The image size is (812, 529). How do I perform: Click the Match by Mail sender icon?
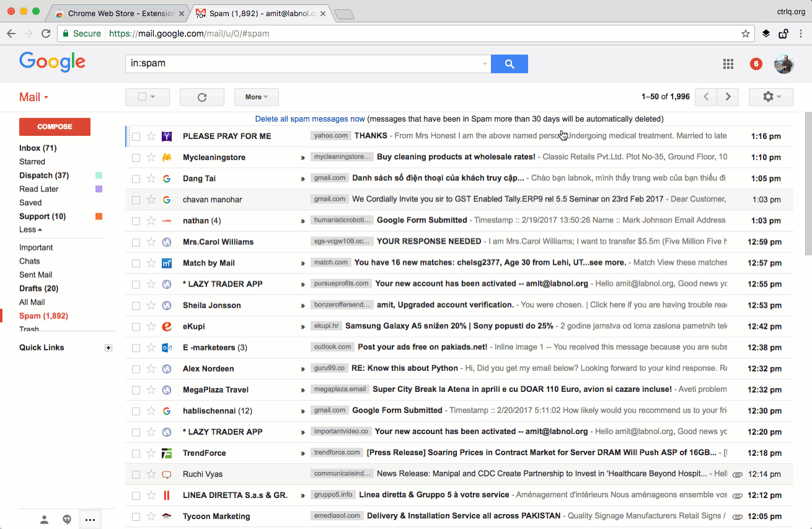click(x=167, y=263)
